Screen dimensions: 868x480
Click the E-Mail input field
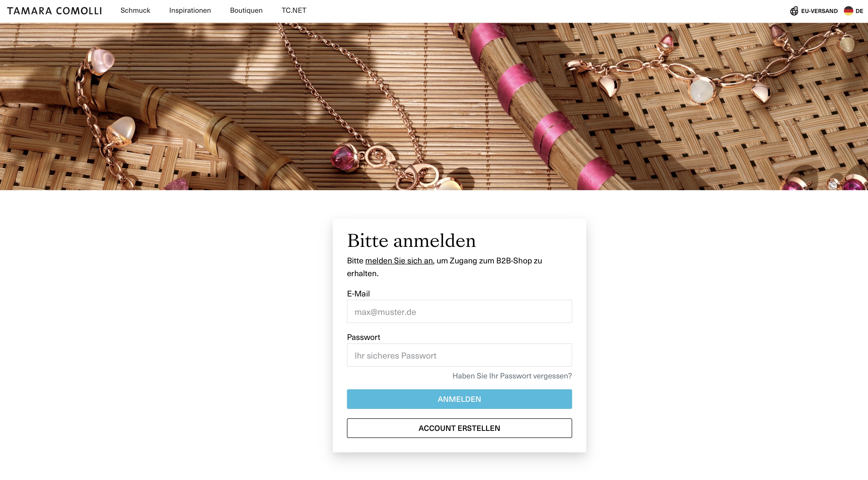(x=459, y=311)
